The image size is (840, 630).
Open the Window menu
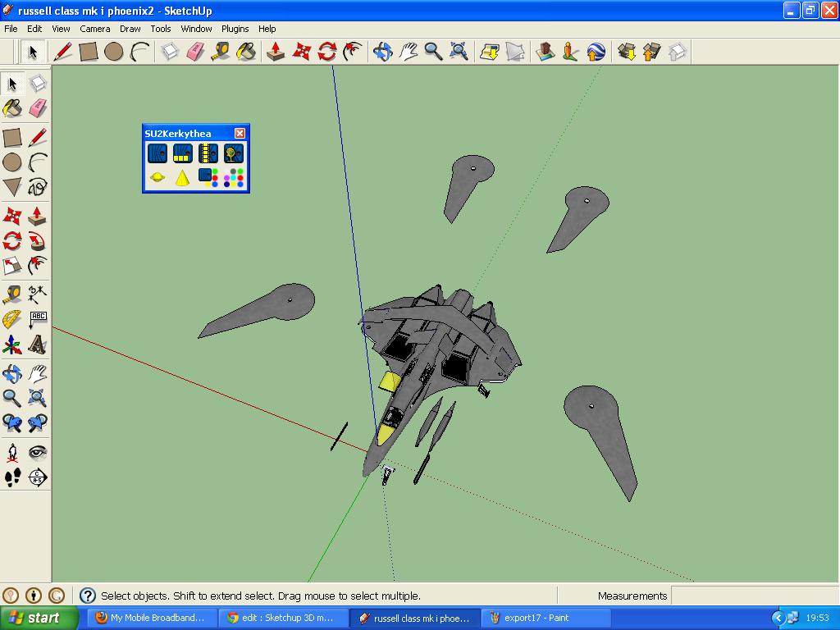[x=196, y=29]
